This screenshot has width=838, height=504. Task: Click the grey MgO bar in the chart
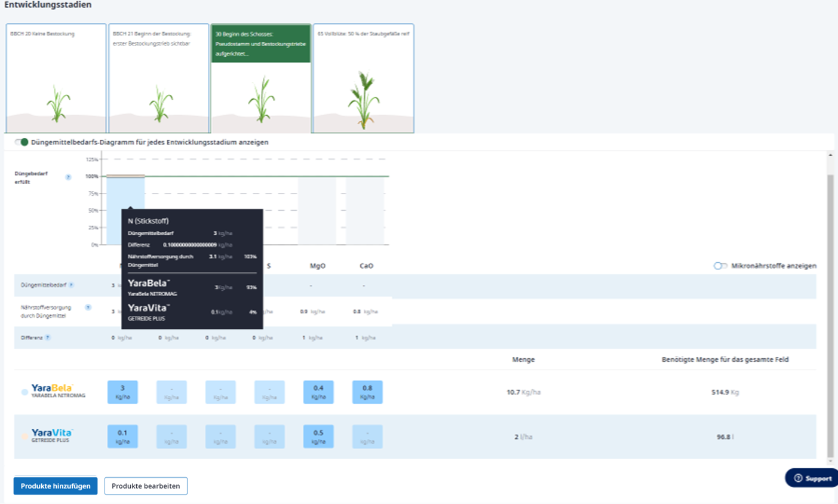(317, 211)
